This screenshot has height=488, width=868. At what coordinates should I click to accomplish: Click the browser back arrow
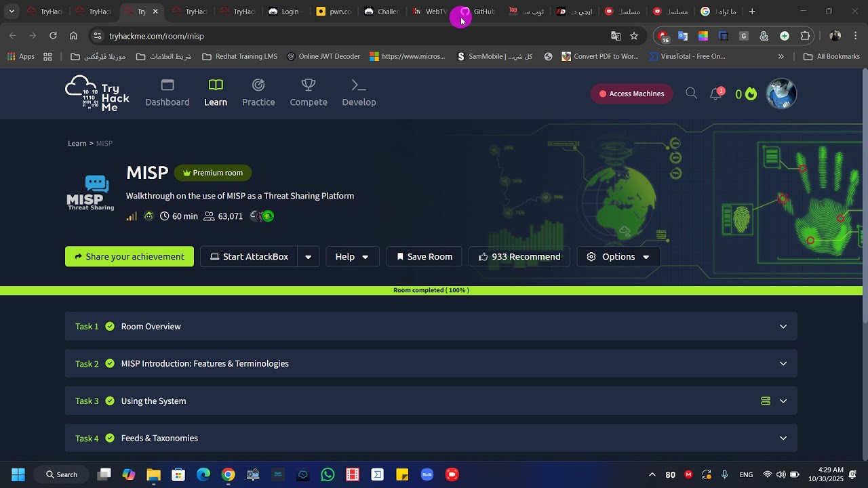pos(13,36)
